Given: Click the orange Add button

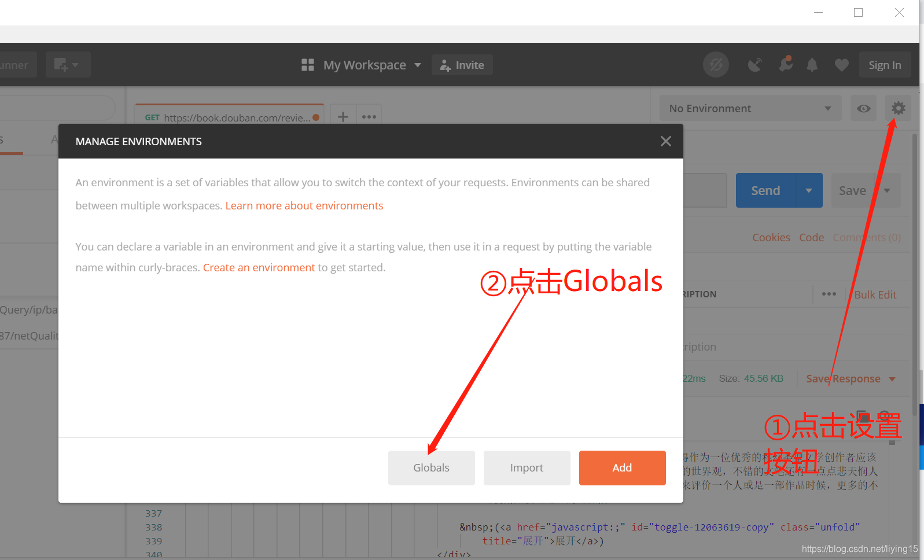Looking at the screenshot, I should pyautogui.click(x=622, y=467).
